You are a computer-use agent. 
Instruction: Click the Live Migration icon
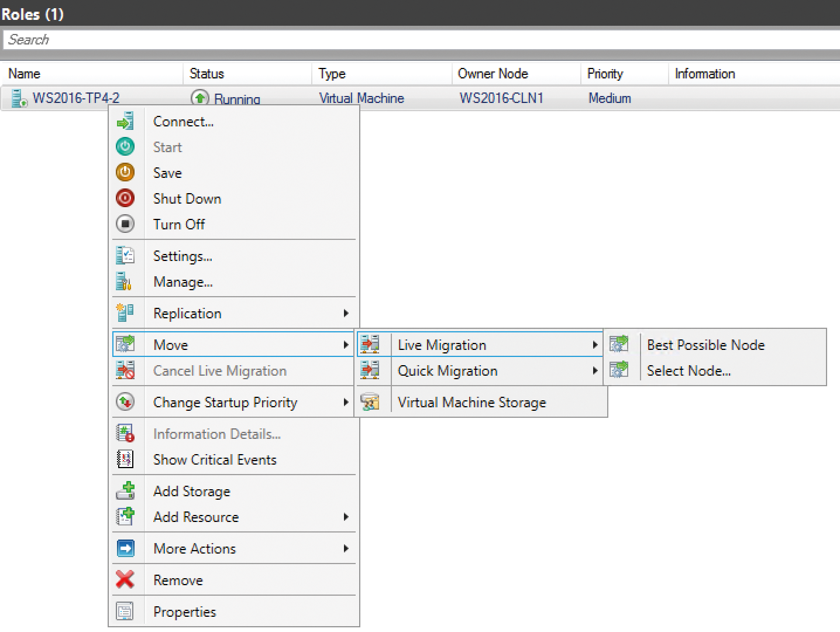370,344
